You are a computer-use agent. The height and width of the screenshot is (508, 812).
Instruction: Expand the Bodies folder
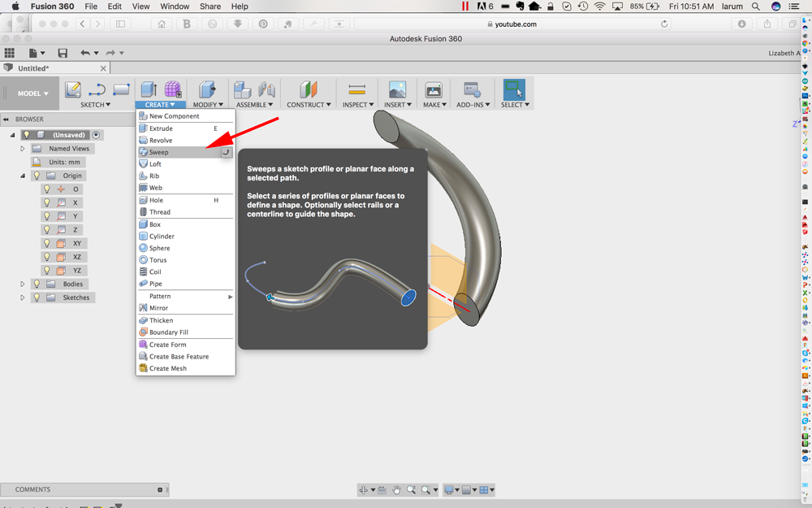[x=22, y=284]
